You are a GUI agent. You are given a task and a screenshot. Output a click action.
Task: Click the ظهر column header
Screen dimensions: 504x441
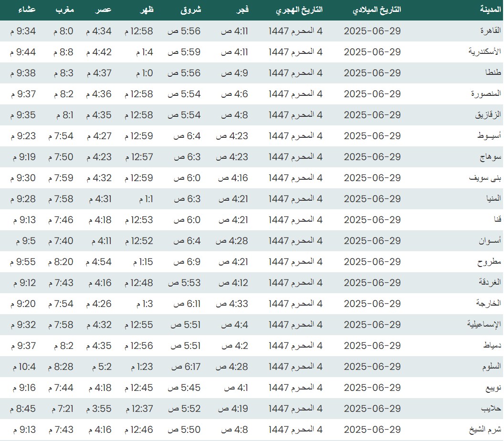tap(145, 10)
